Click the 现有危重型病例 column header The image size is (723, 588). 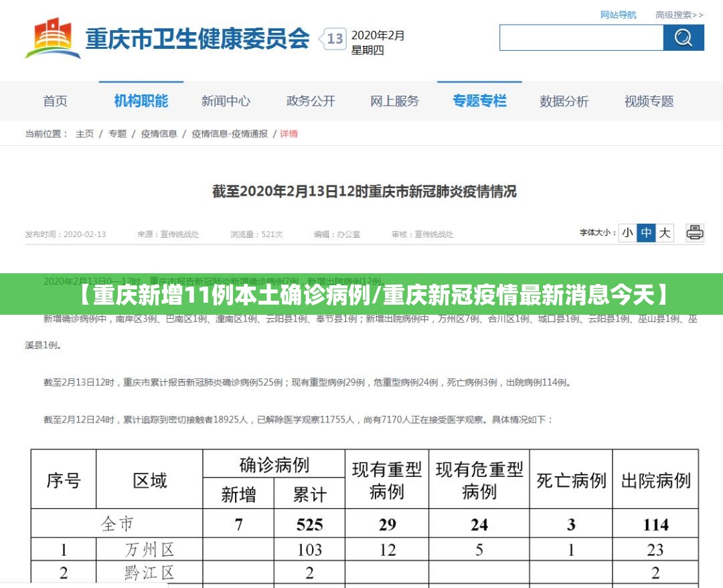479,480
